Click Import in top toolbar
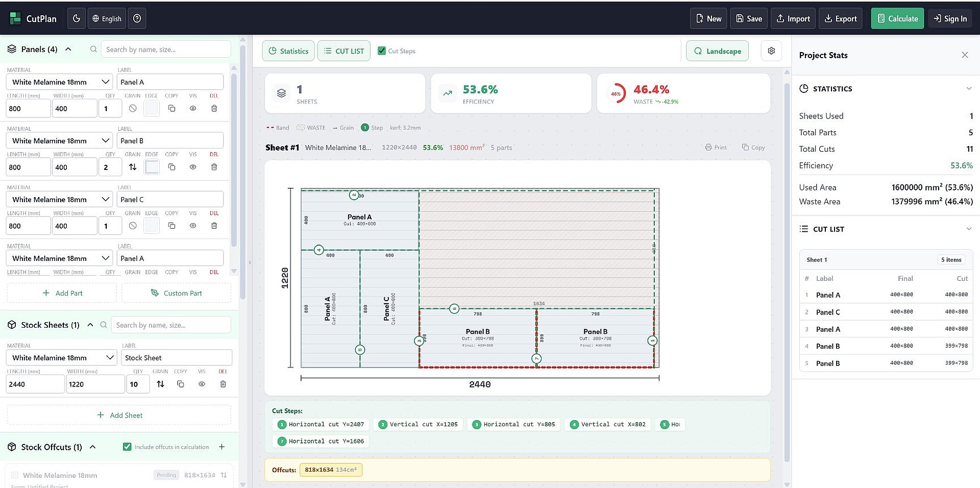The height and width of the screenshot is (488, 980). [793, 18]
